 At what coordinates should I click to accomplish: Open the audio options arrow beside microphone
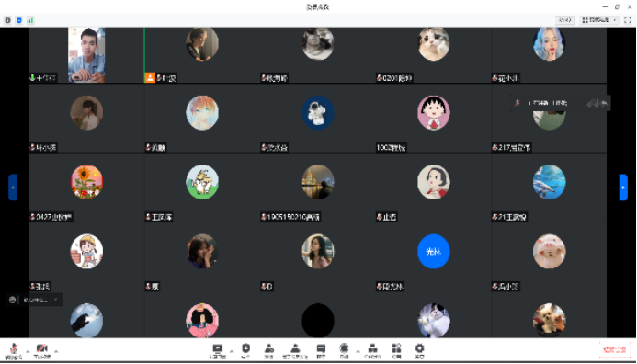pyautogui.click(x=28, y=351)
